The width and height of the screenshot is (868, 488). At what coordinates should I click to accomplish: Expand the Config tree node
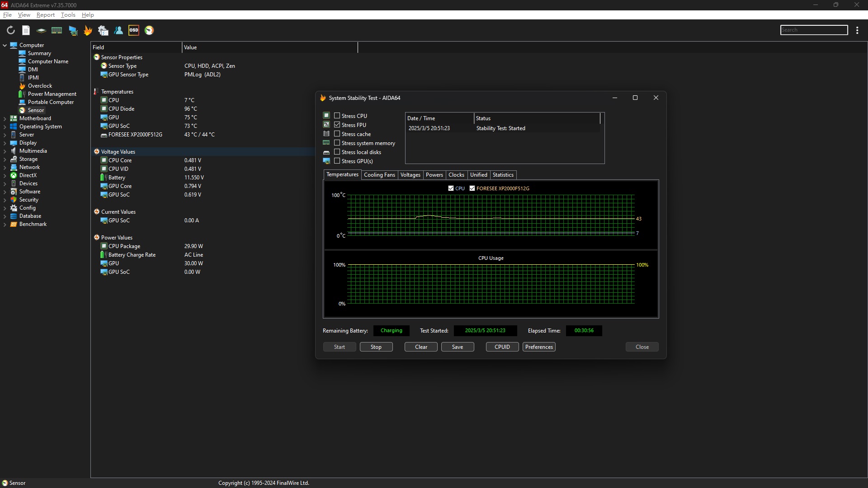[x=5, y=208]
